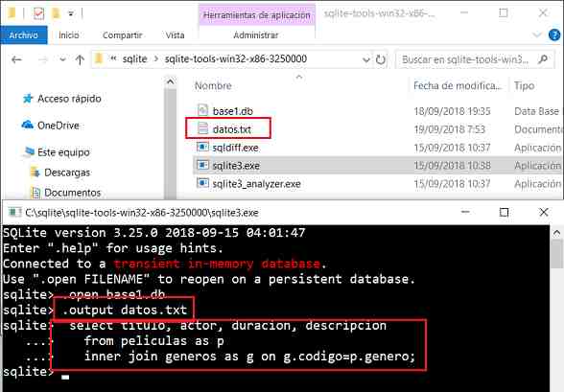
Task: Select the Vista ribbon tab
Action: pos(175,35)
